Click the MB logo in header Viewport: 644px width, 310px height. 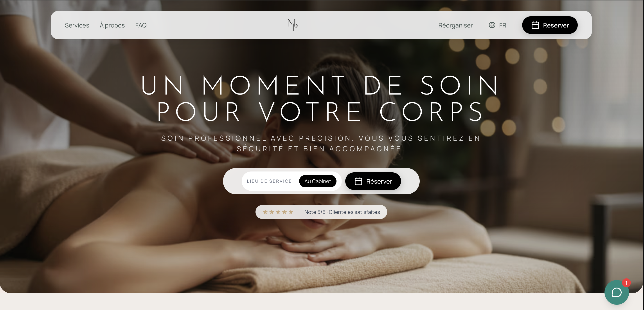[293, 25]
